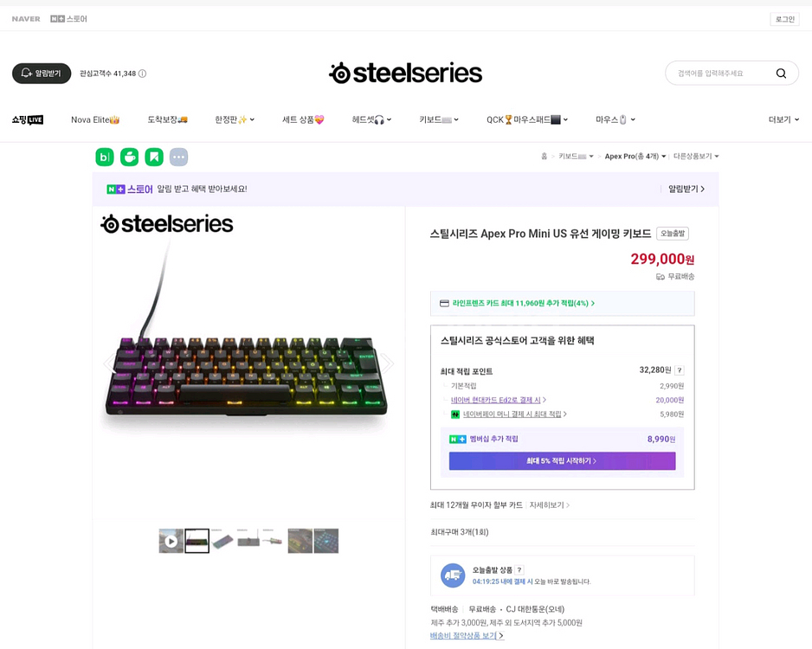This screenshot has width=812, height=649.
Task: Open more sharing options ellipsis icon
Action: pyautogui.click(x=178, y=157)
